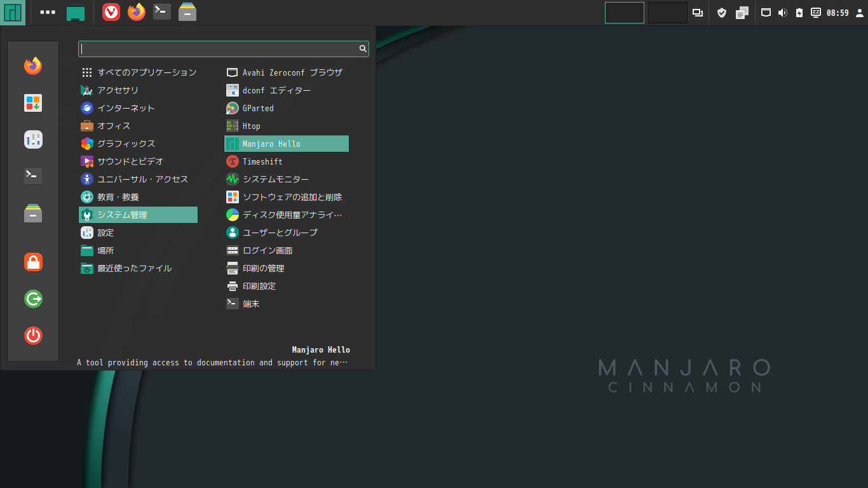Screen dimensions: 868x488
Task: Select the インターネット category
Action: 138,108
